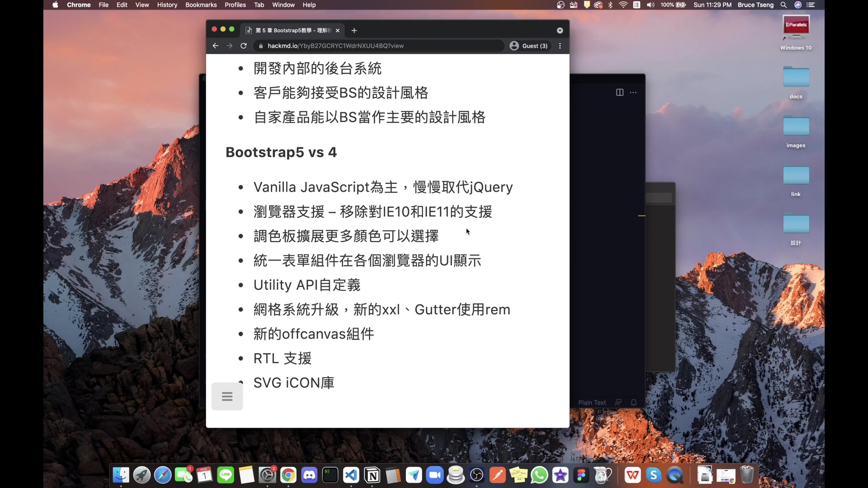868x488 pixels.
Task: Open the HackMD table of contents button
Action: (x=227, y=396)
